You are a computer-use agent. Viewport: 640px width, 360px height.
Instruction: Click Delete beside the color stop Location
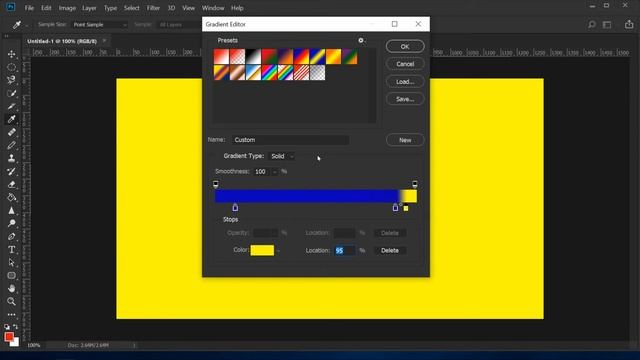(x=390, y=251)
